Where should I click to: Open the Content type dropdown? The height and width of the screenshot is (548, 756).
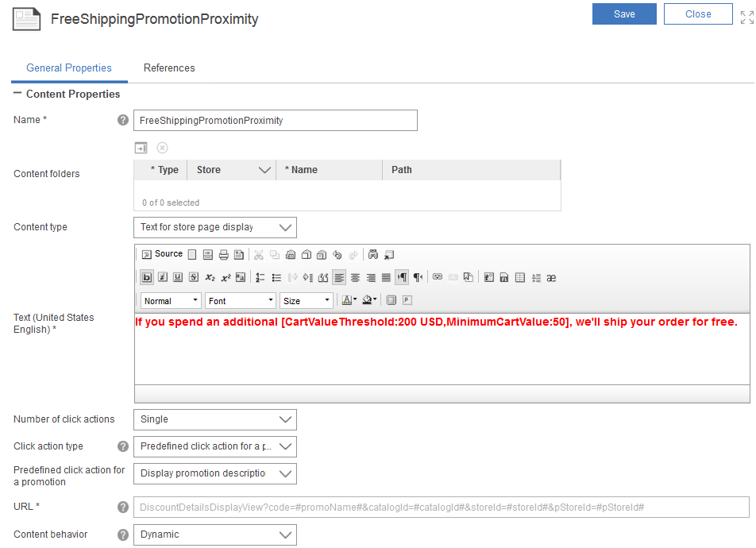214,227
